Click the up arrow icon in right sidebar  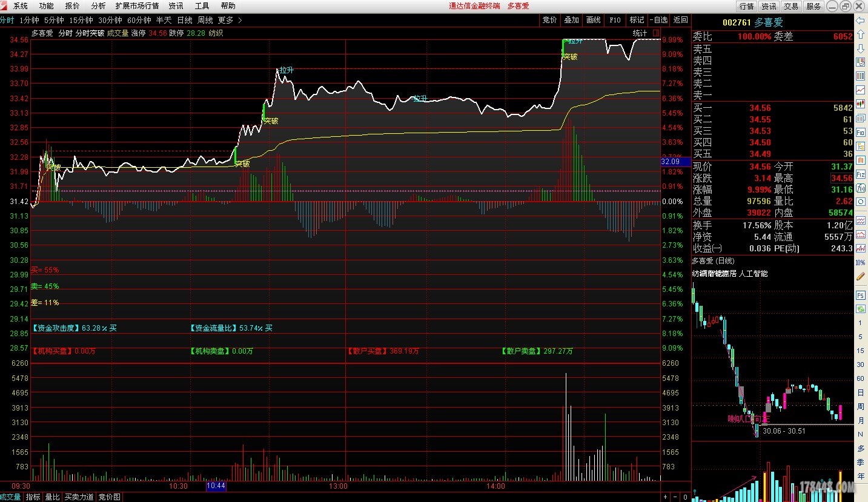tap(860, 34)
